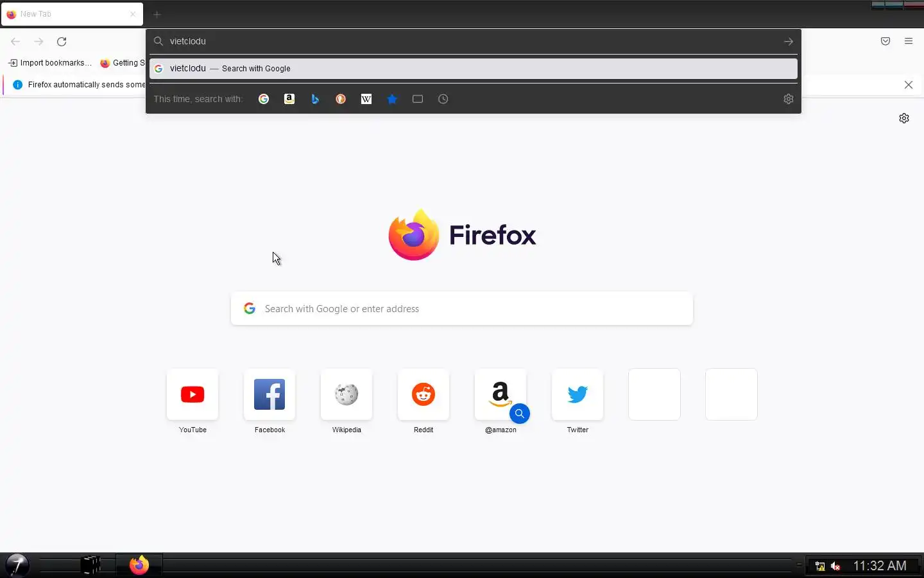924x578 pixels.
Task: Click the Go arrow in address bar
Action: click(x=789, y=41)
